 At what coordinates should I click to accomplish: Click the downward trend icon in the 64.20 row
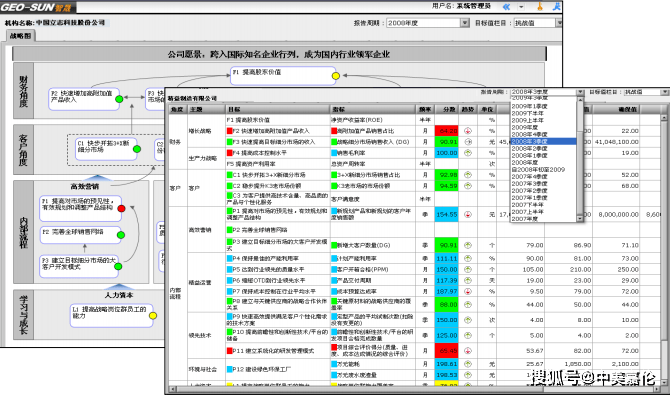pos(468,131)
